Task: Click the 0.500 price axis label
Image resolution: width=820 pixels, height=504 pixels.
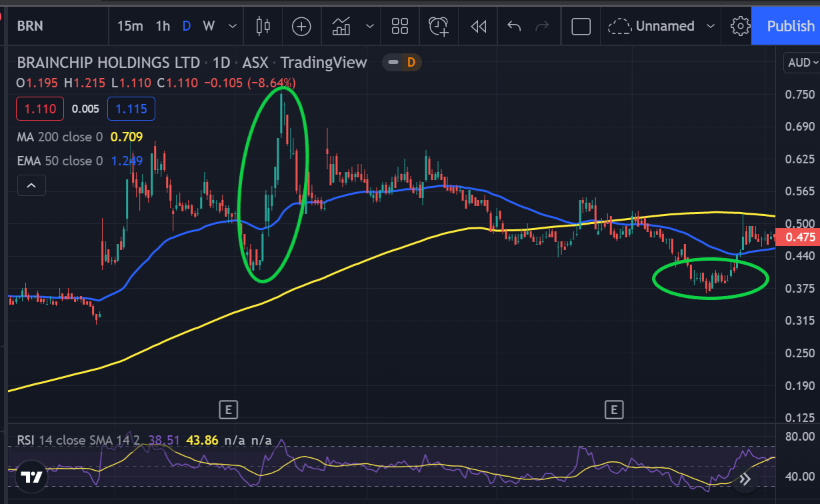Action: pyautogui.click(x=801, y=223)
